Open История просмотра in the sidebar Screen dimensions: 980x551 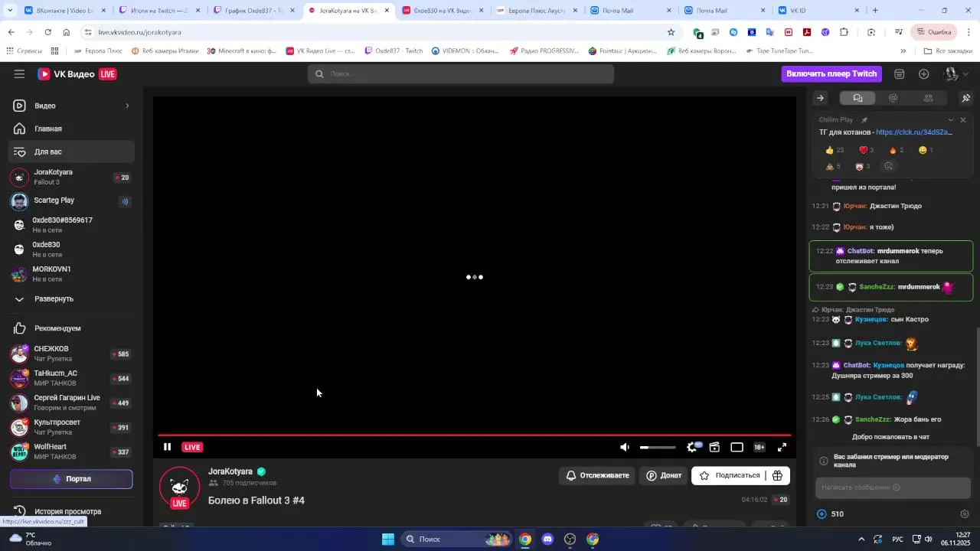(x=72, y=511)
